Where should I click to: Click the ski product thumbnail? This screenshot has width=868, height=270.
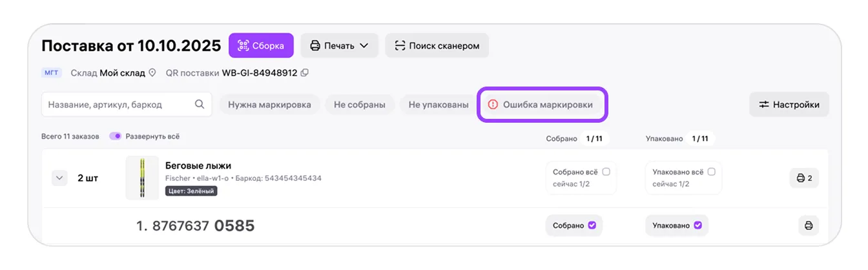[142, 178]
